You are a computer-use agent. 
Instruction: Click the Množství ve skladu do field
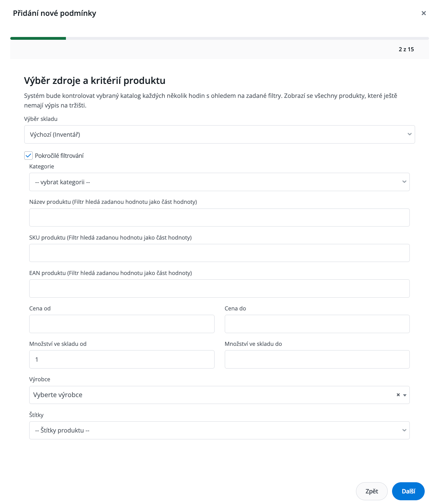(317, 360)
